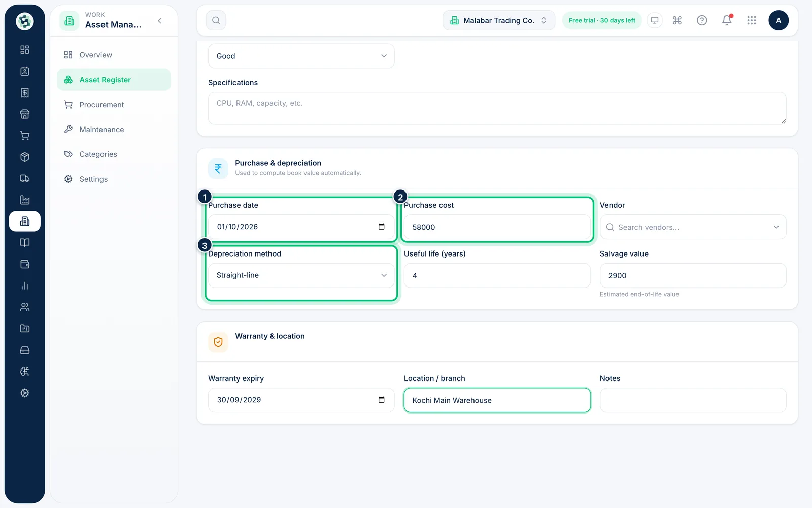
Task: Focus the Useful life (years) field
Action: [497, 275]
